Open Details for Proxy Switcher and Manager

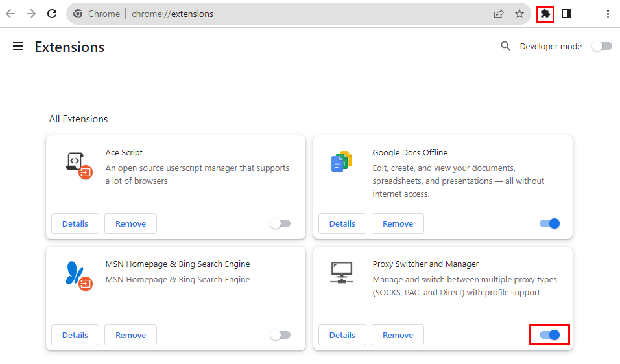point(342,335)
